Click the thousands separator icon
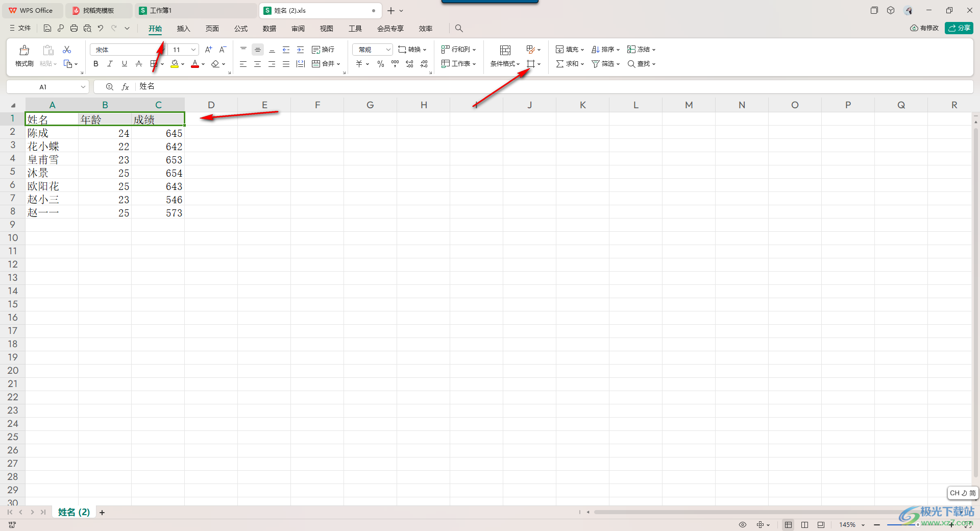 coord(395,64)
